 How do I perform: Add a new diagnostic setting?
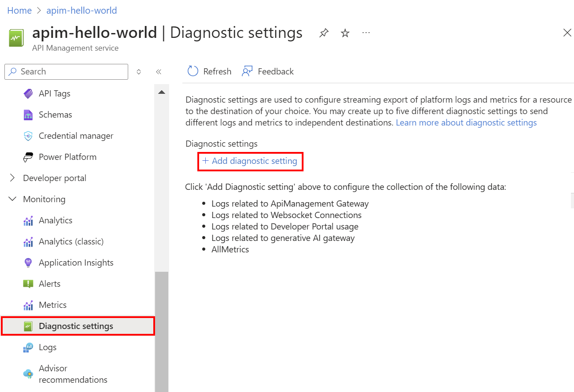250,161
